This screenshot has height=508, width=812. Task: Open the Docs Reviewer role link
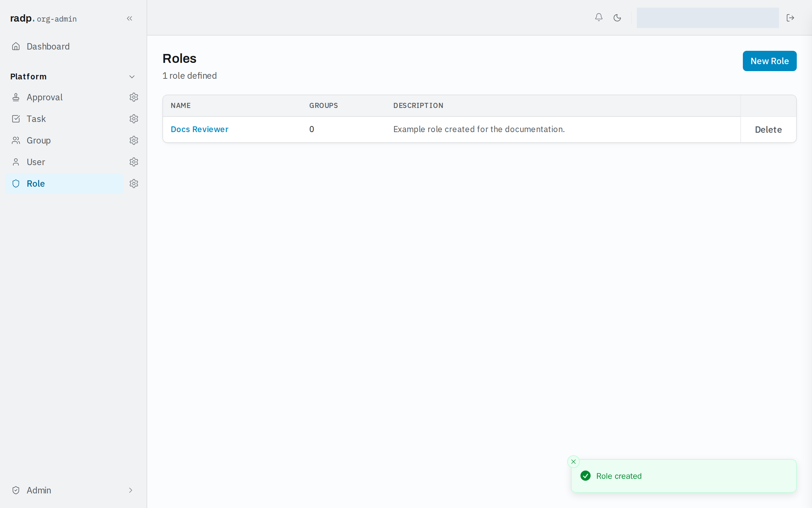coord(199,129)
